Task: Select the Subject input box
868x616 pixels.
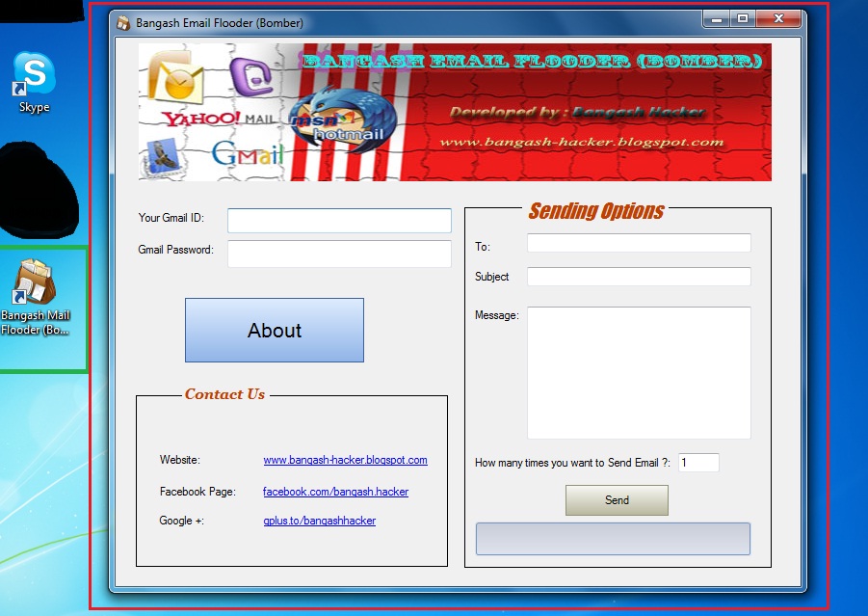Action: pos(638,276)
